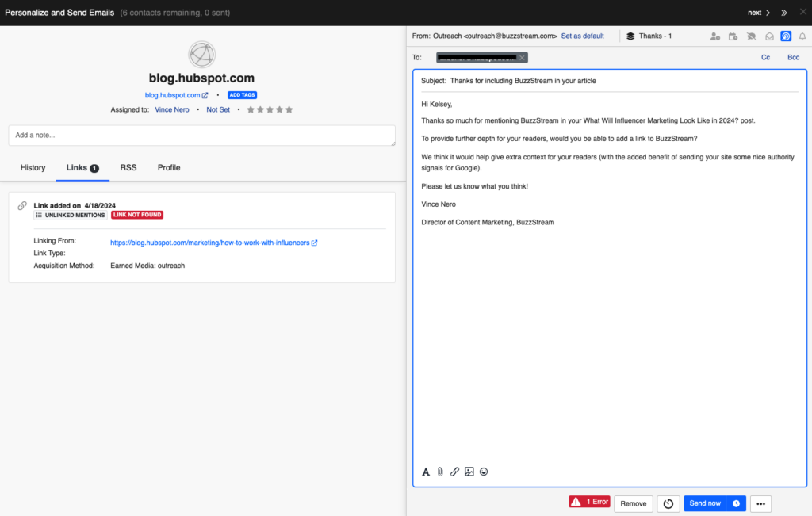
Task: Click the add contact person icon
Action: (714, 36)
